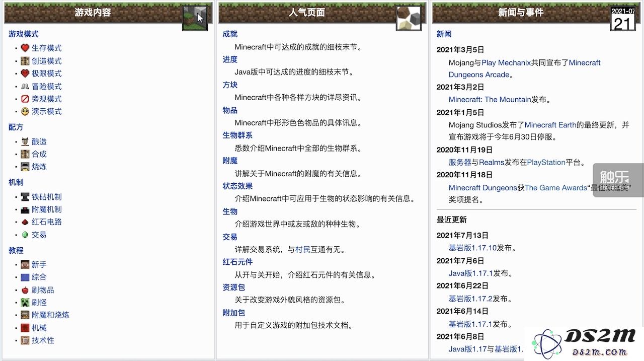Click the enchanting table icon beside 附魔机制
644x361 pixels.
[x=25, y=209]
